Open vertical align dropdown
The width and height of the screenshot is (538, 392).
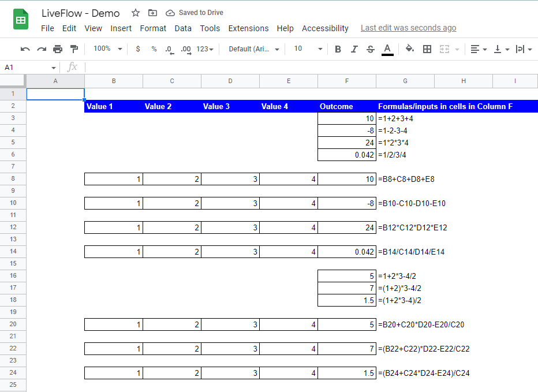point(501,49)
